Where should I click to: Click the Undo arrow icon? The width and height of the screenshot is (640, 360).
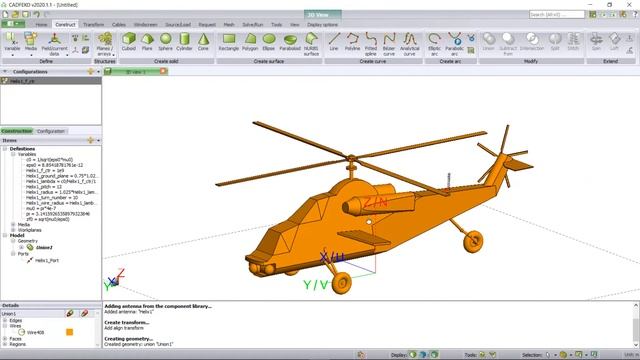pyautogui.click(x=36, y=14)
